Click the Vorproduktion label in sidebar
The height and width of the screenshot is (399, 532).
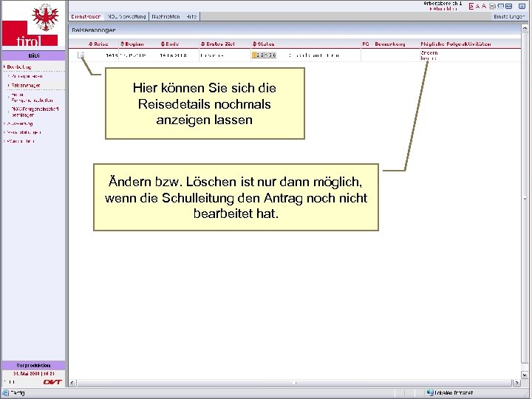point(33,366)
